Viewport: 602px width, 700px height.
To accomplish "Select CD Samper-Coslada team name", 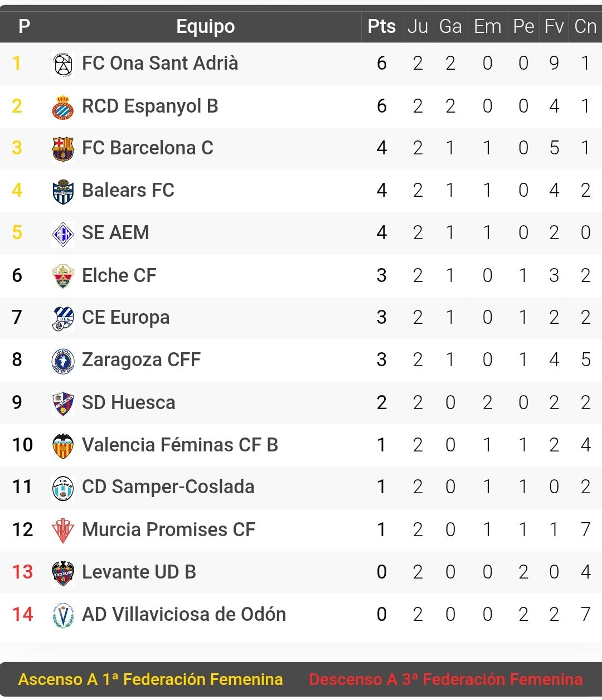I will (168, 487).
